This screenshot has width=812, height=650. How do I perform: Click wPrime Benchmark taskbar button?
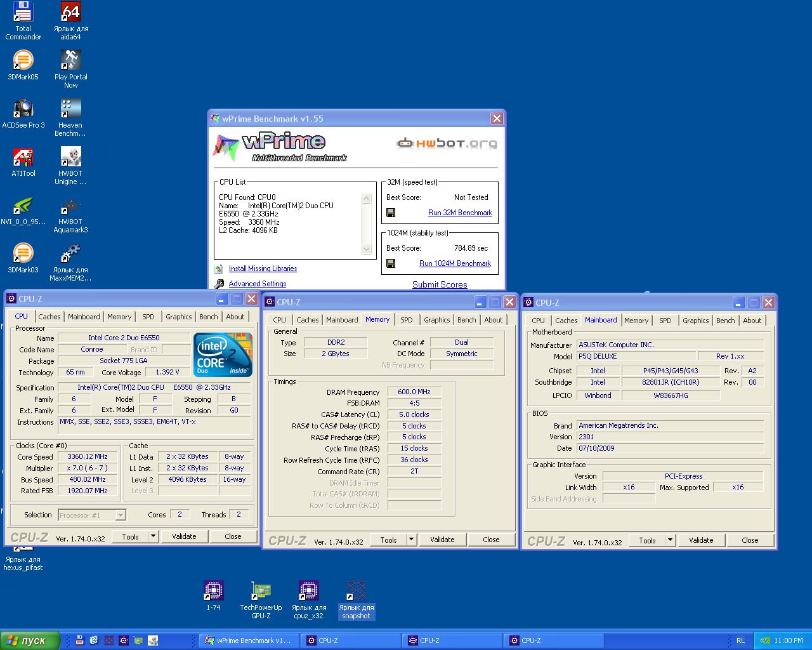click(251, 640)
